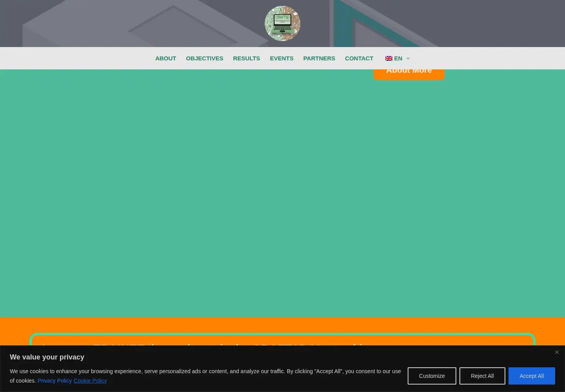This screenshot has height=392, width=565.
Task: Open the Cookie Policy link
Action: (90, 381)
